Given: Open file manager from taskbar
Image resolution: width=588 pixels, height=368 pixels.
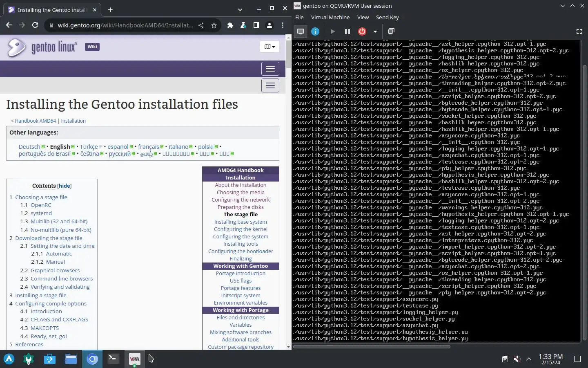Looking at the screenshot, I should click(x=71, y=359).
